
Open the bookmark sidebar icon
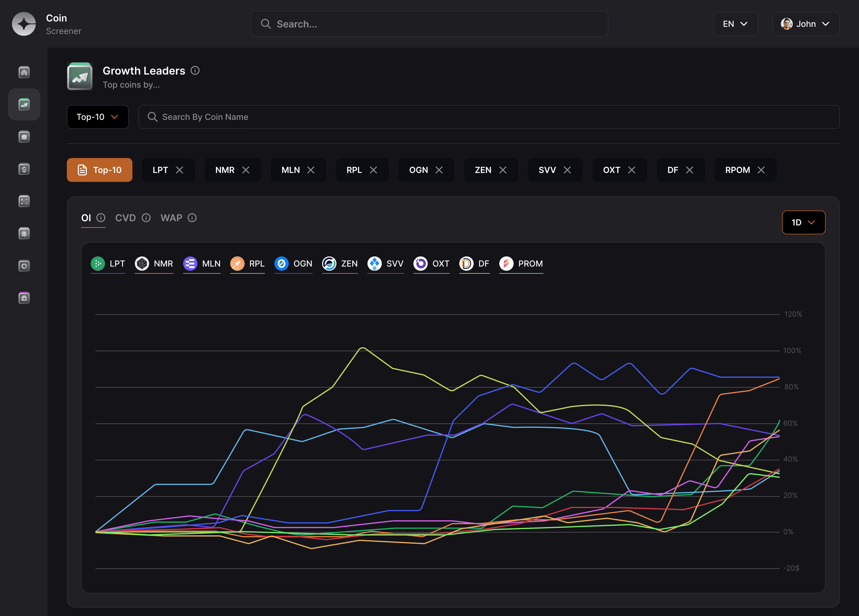pos(24,233)
